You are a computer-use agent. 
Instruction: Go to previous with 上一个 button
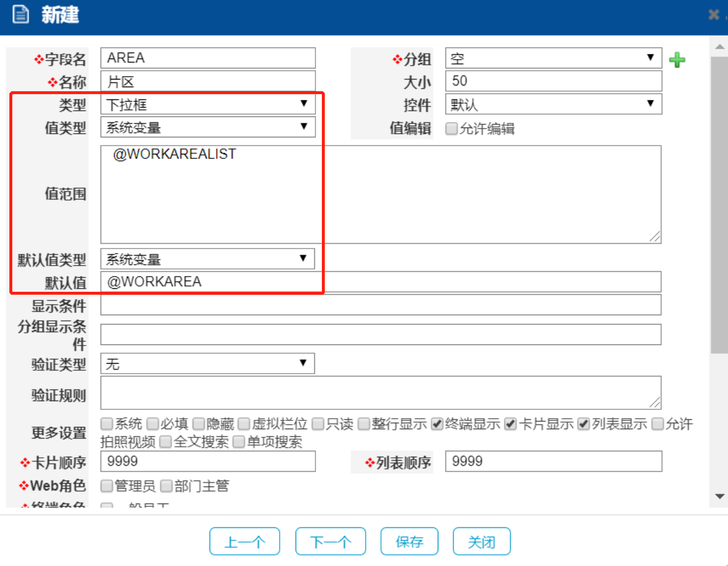point(245,541)
